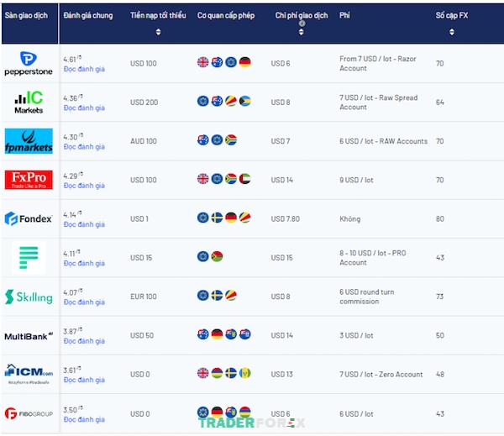This screenshot has height=436, width=504.
Task: Open the Skilling broker logo
Action: click(29, 297)
